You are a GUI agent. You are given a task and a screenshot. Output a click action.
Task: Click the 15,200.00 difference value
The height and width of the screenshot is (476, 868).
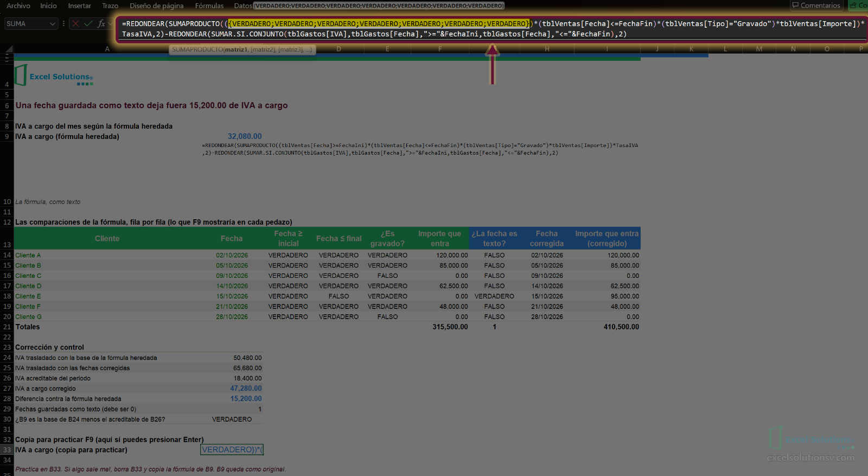pos(246,398)
